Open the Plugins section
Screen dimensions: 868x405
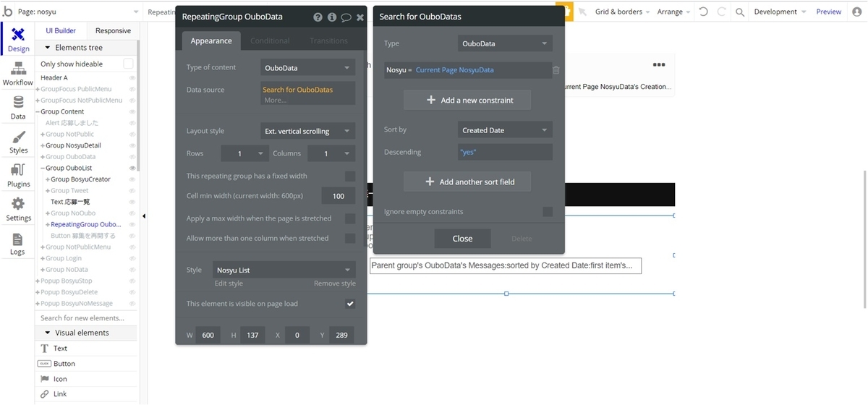pos(18,176)
